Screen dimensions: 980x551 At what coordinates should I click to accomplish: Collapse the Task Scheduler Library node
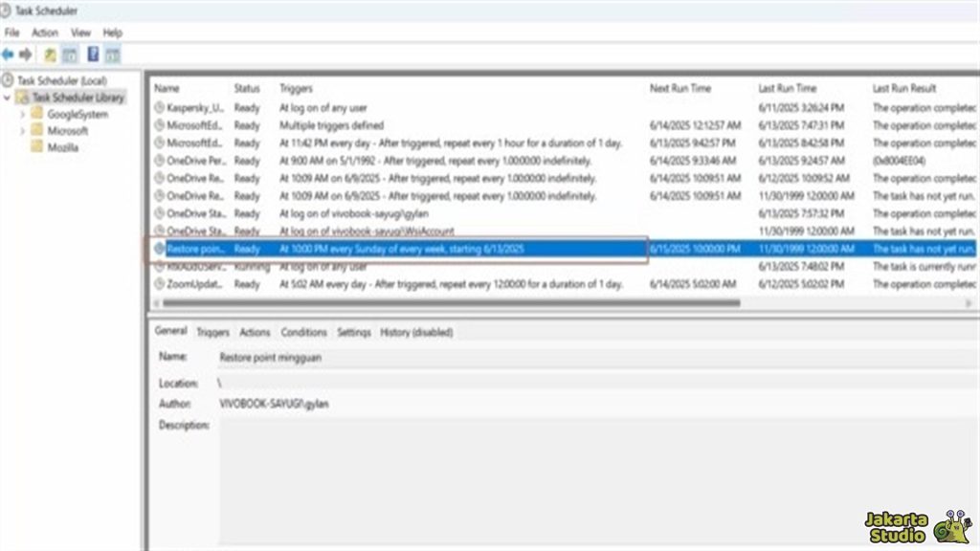click(8, 98)
